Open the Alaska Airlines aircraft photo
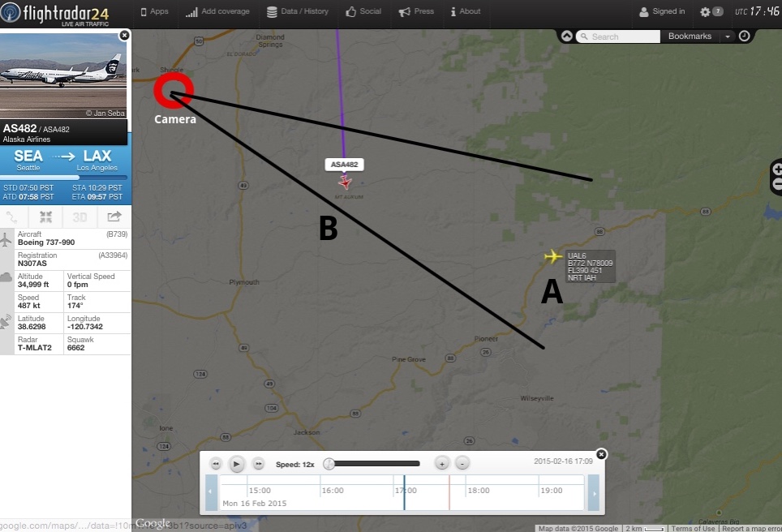This screenshot has height=532, width=782. 63,75
